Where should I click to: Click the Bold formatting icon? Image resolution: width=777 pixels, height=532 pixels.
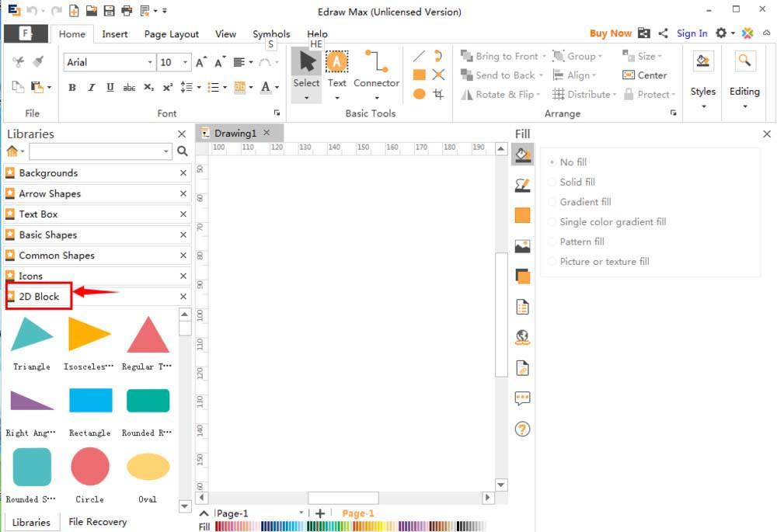click(x=72, y=88)
